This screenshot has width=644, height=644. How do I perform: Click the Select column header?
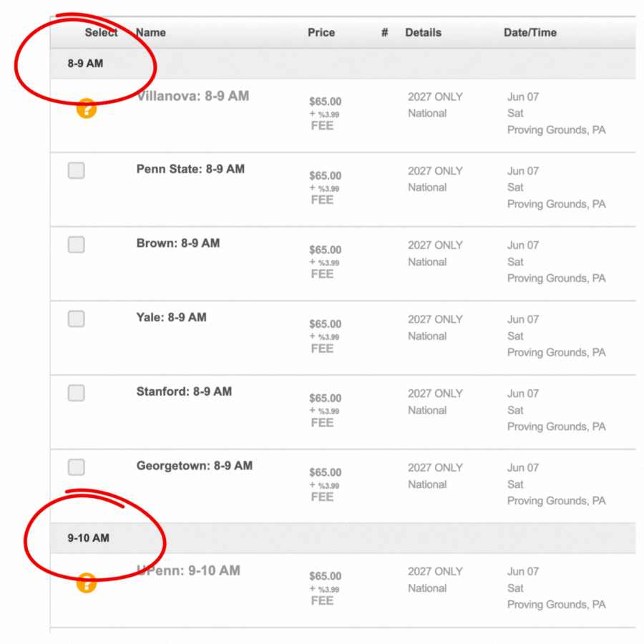(101, 32)
